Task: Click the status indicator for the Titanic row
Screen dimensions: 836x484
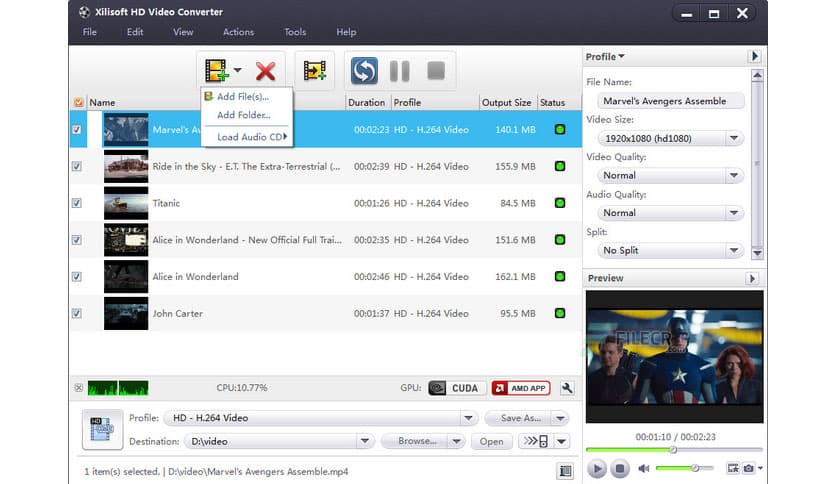Action: point(560,203)
